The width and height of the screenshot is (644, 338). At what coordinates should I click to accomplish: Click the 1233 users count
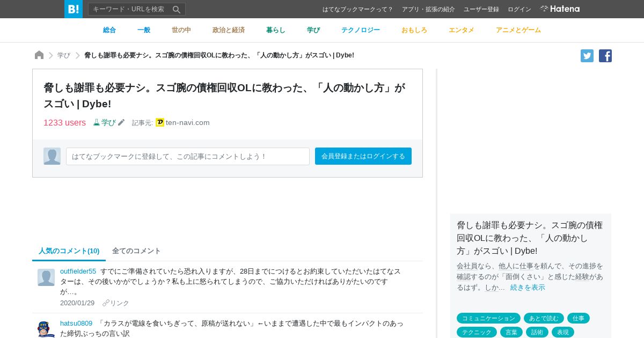coord(64,122)
